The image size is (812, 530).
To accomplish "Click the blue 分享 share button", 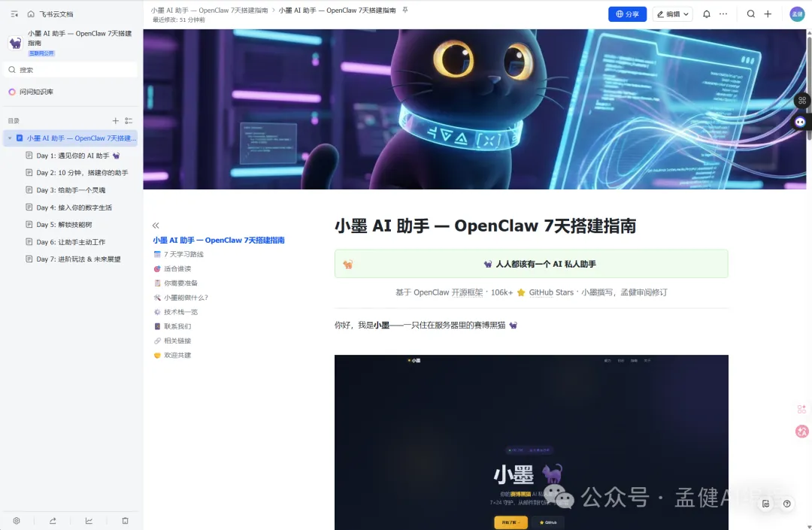I will tap(627, 14).
